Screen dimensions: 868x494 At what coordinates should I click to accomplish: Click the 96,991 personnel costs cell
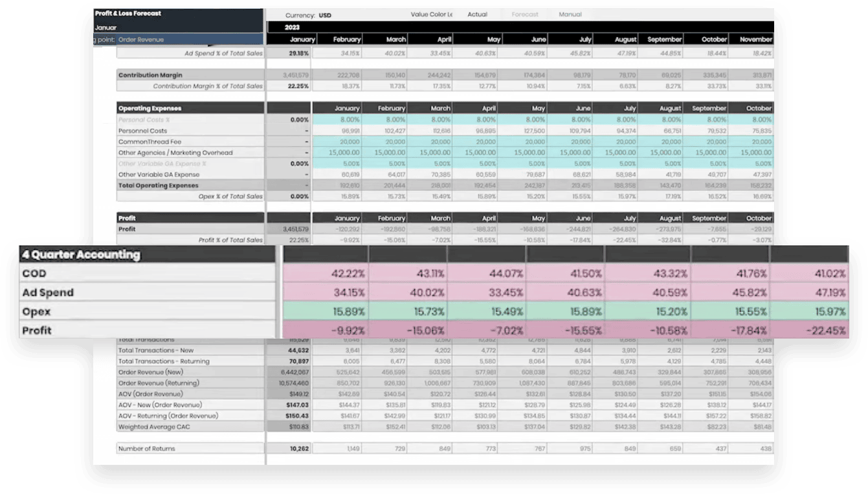pos(337,131)
